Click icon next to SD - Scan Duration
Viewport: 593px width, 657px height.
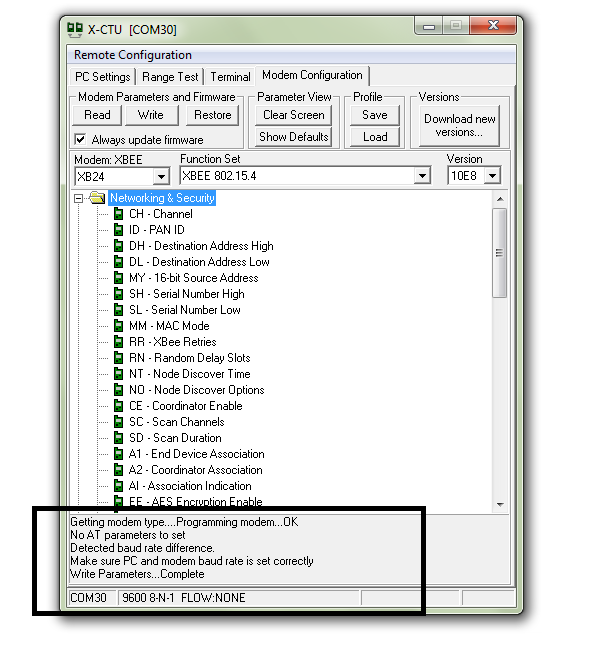pos(119,438)
